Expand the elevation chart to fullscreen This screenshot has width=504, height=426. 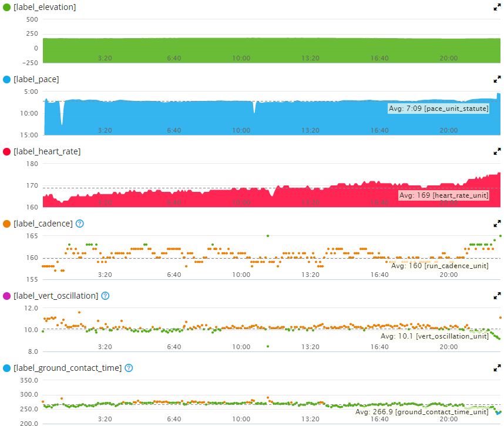click(x=497, y=7)
